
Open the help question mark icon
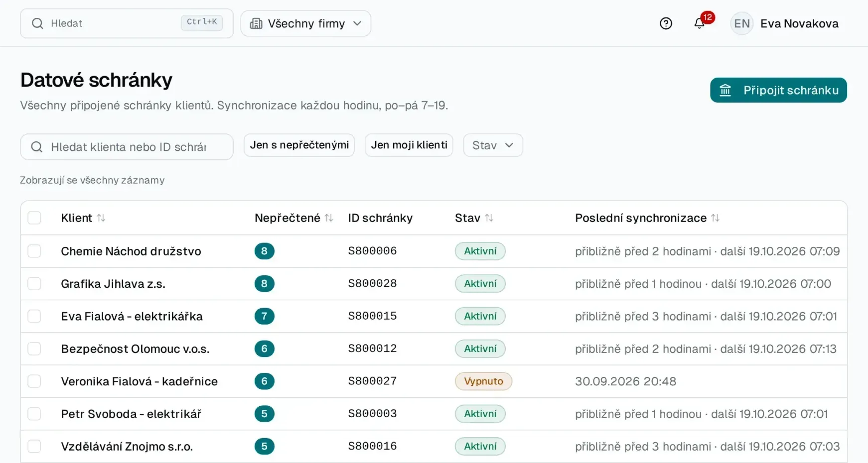click(666, 23)
